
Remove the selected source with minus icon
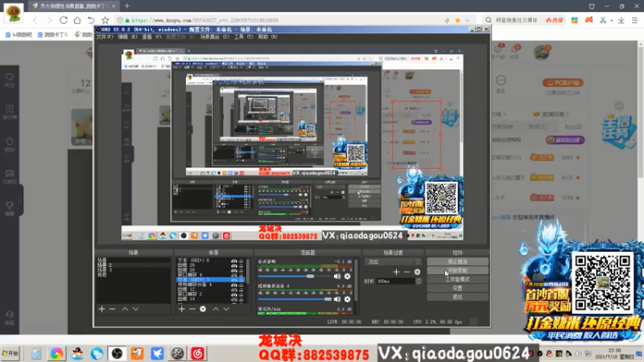click(x=192, y=309)
